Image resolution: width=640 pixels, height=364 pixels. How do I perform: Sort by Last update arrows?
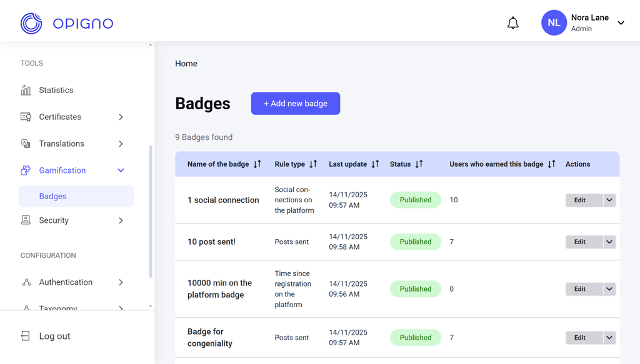[x=375, y=164]
